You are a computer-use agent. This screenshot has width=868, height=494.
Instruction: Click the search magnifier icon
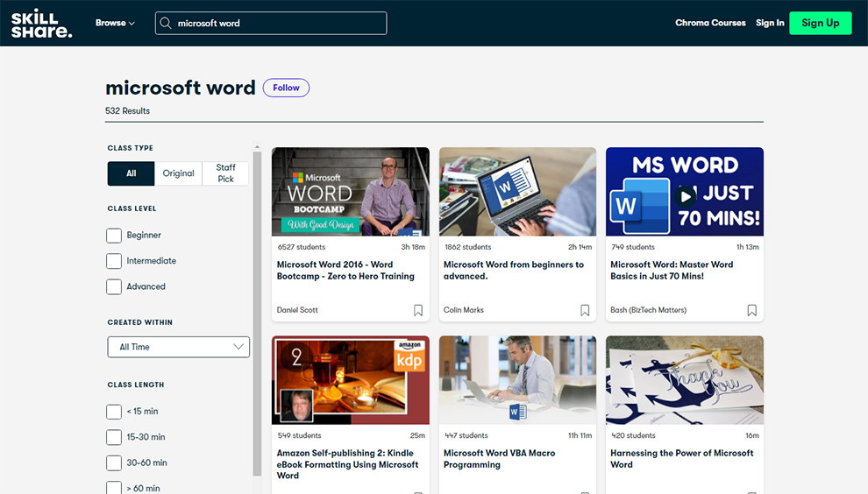coord(166,24)
